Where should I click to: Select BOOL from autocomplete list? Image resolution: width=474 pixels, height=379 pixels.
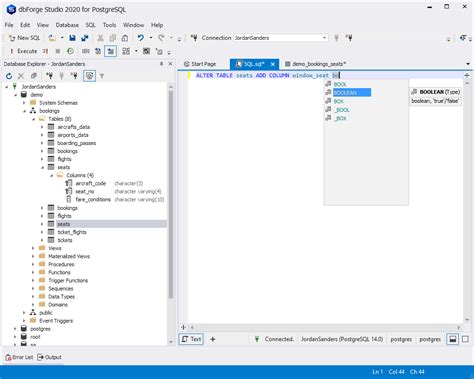pos(340,84)
